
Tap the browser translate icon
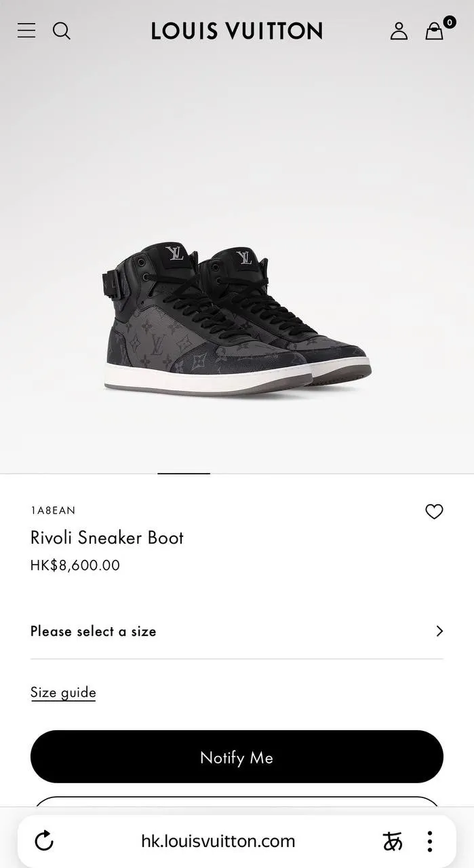coord(393,842)
